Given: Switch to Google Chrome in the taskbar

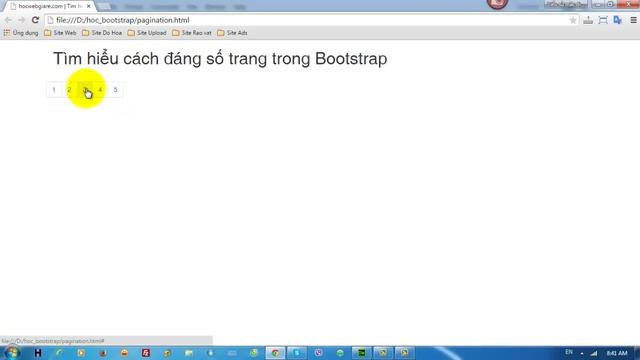Looking at the screenshot, I should [276, 353].
